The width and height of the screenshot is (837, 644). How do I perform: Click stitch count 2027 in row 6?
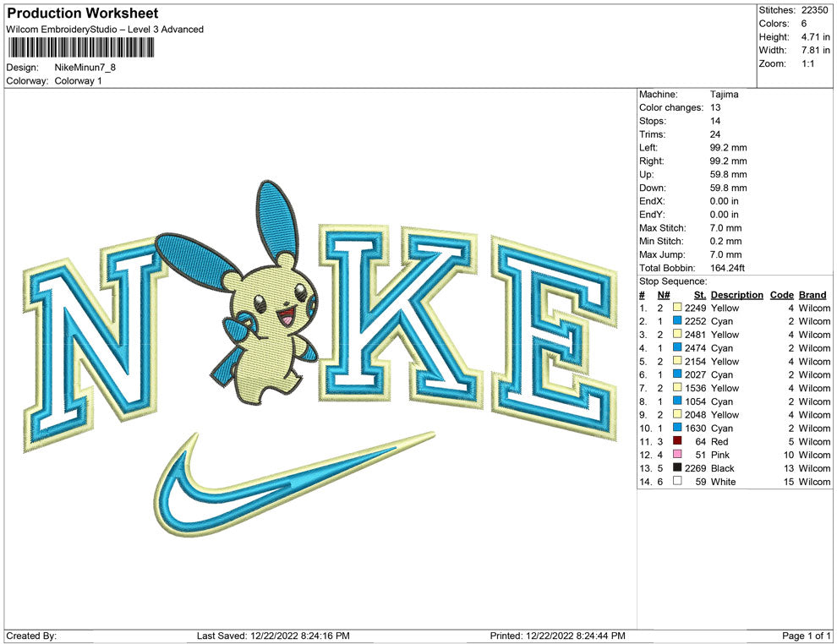coord(696,374)
